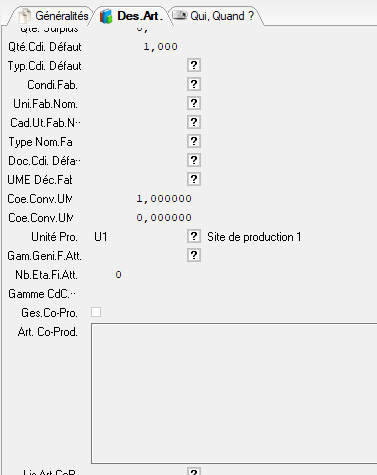Open lookup icon for UME Déc.Fat
377x475 pixels.
(x=194, y=179)
